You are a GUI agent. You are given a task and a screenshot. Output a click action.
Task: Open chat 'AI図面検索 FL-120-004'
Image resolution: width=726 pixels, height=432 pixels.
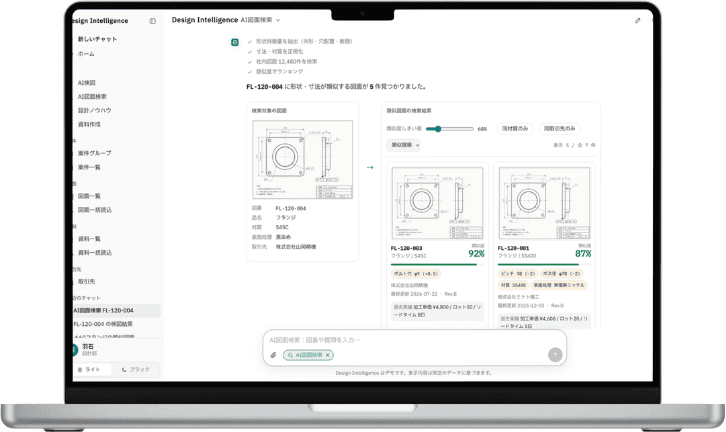tap(117, 310)
